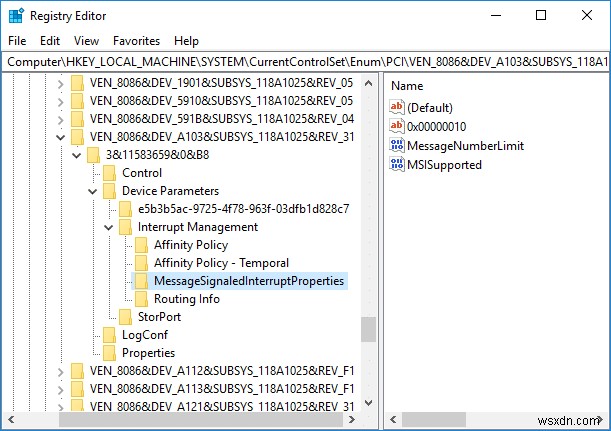Expand the VEN_8086&DEV_1901 key
Screen dimensions: 611x431
pyautogui.click(x=60, y=83)
